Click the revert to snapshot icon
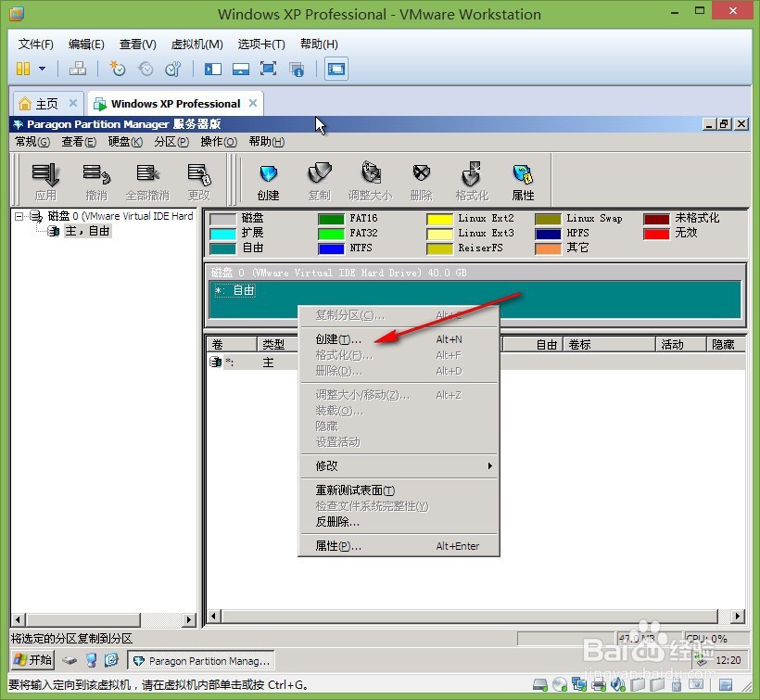This screenshot has width=760, height=700. [x=146, y=69]
